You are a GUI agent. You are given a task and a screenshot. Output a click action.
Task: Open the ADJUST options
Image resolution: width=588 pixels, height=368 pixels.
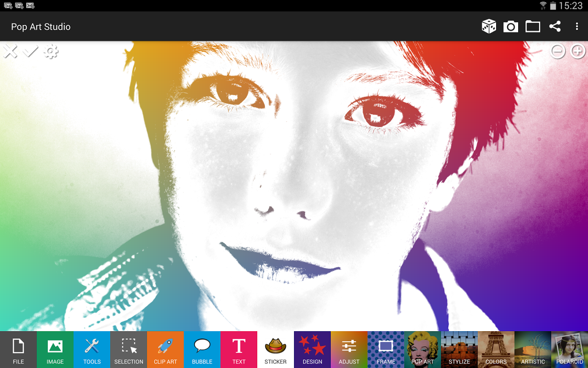click(349, 350)
